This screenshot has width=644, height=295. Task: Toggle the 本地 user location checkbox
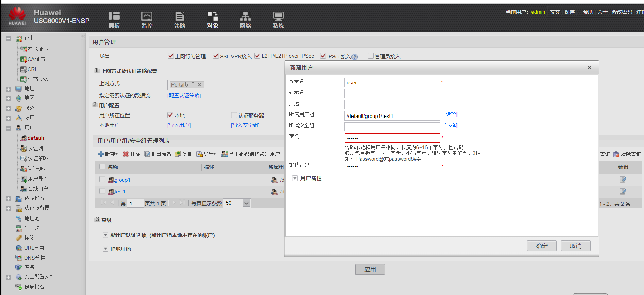[x=170, y=115]
